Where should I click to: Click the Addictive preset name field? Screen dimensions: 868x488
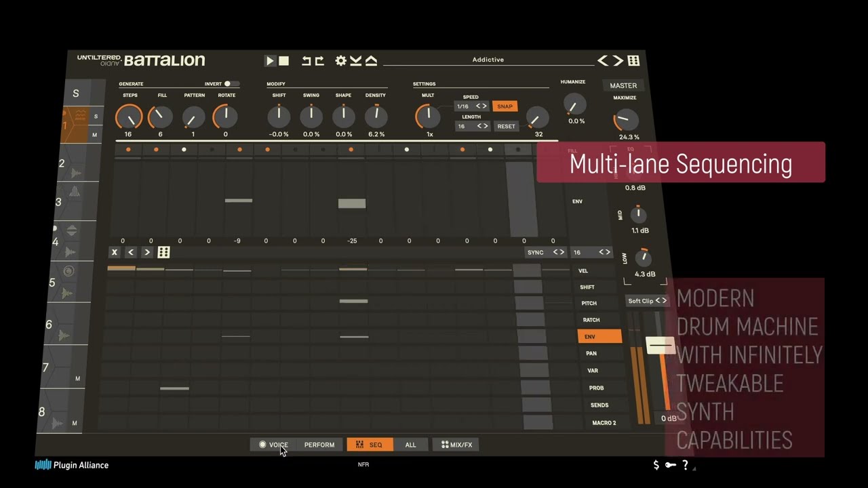488,60
